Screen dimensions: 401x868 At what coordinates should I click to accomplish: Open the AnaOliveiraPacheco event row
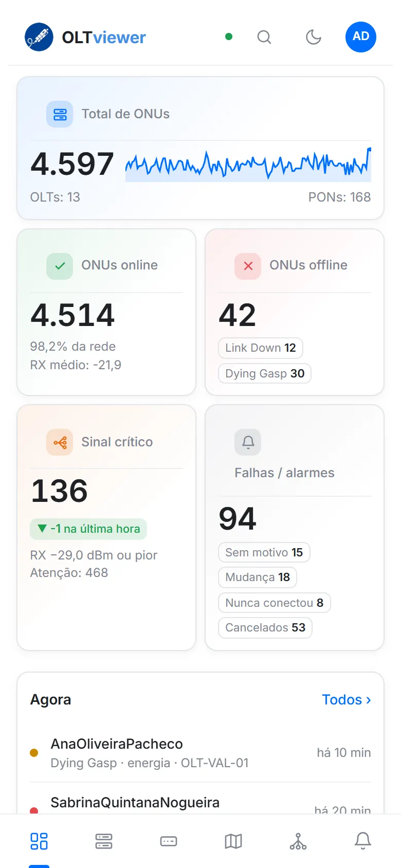point(200,753)
